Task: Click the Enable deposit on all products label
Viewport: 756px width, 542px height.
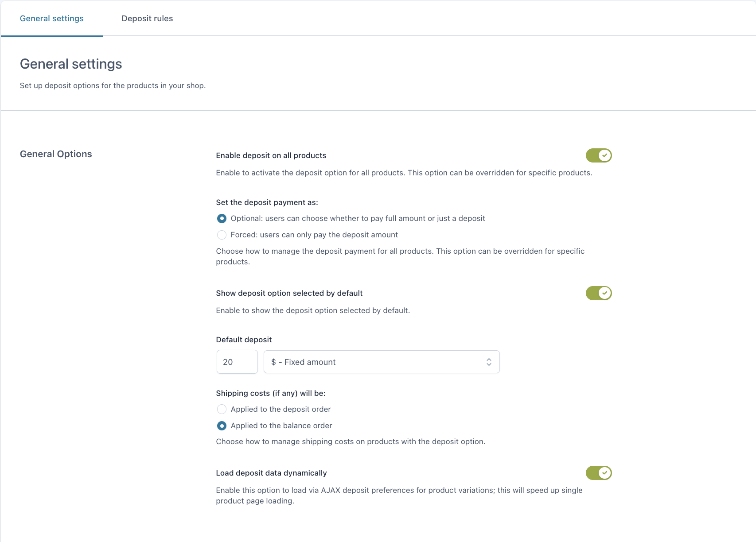Action: coord(271,155)
